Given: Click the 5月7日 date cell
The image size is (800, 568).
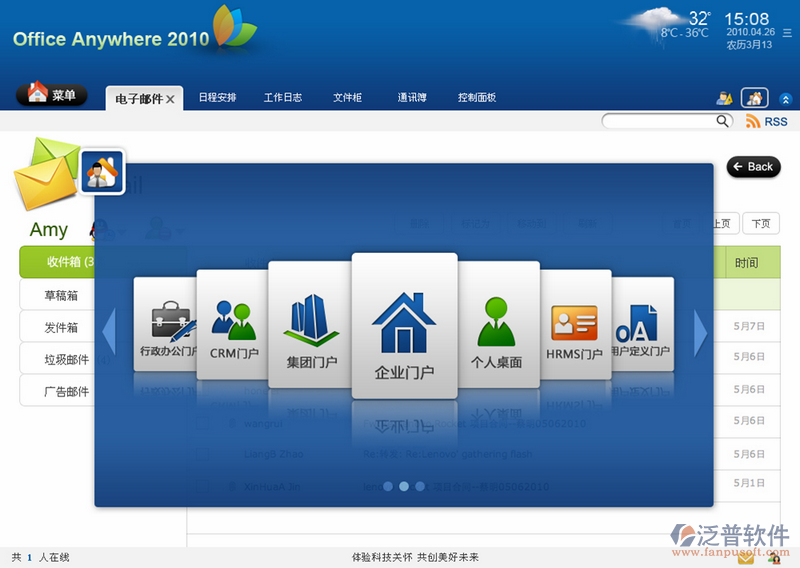Looking at the screenshot, I should 748,326.
